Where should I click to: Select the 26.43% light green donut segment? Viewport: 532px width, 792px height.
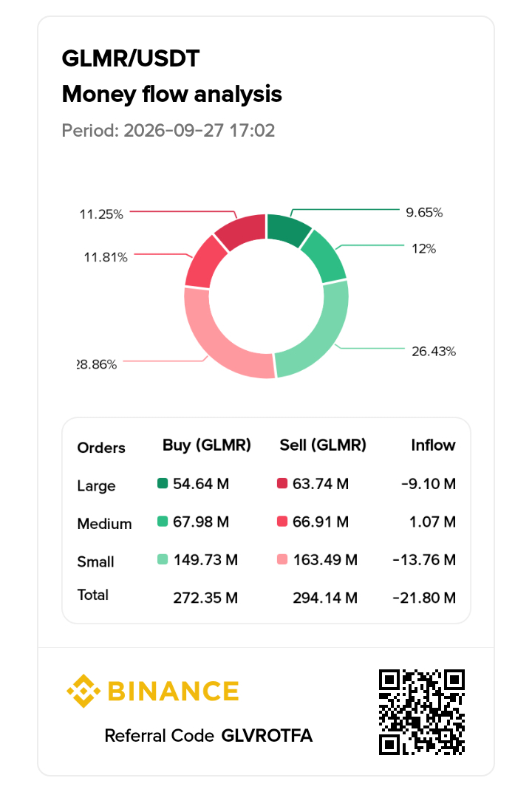(324, 336)
